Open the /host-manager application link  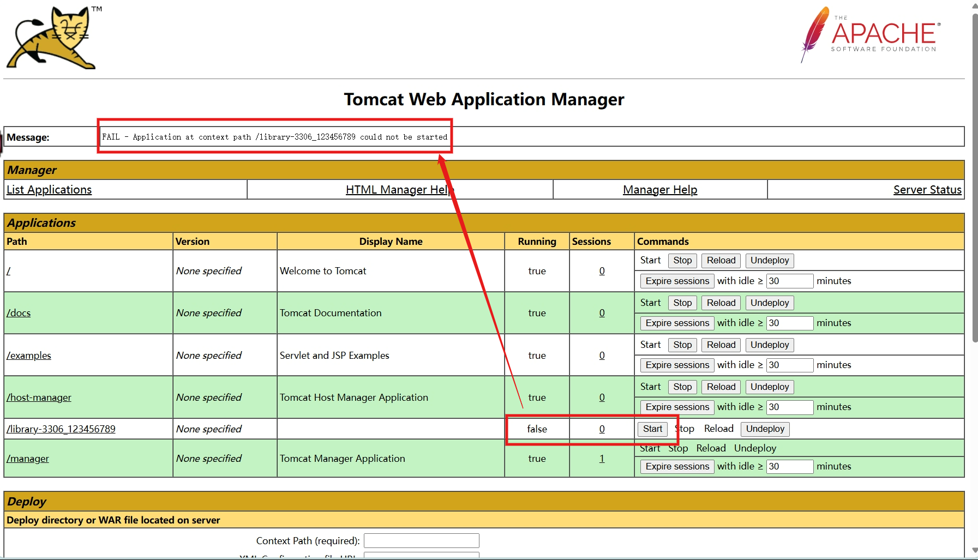tap(39, 398)
